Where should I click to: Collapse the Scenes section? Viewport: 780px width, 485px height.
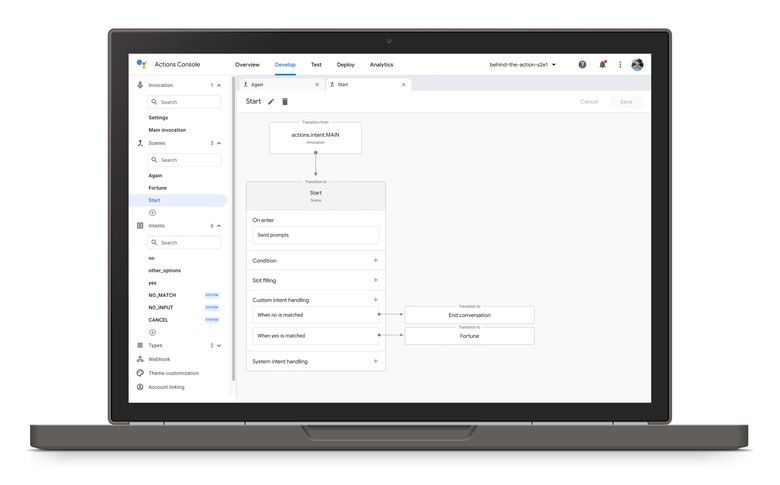point(219,143)
